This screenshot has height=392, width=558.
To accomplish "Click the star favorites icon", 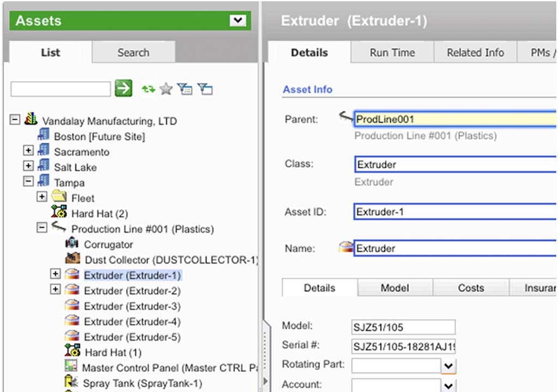I will 166,89.
